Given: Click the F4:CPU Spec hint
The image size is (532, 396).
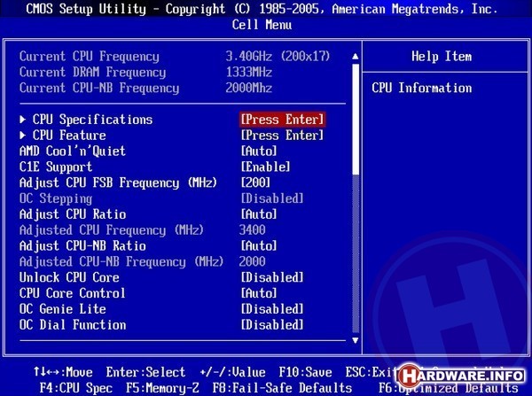Looking at the screenshot, I should click(x=76, y=387).
